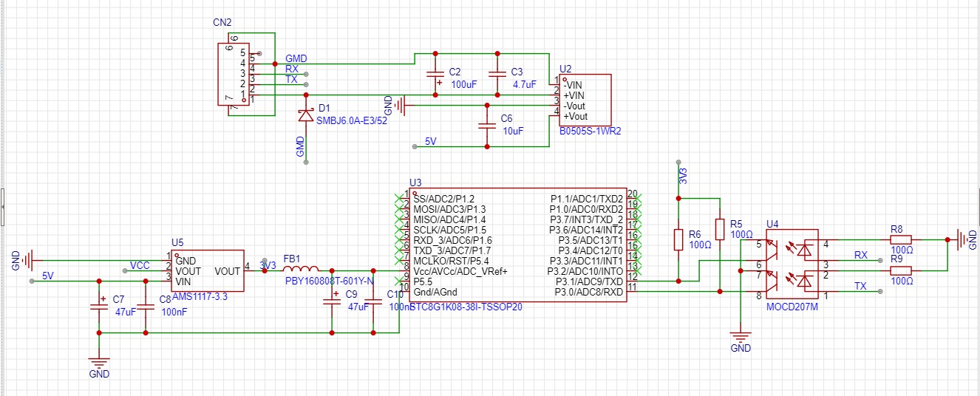The width and height of the screenshot is (980, 396).
Task: Select the U2 DC-DC converter body
Action: click(x=586, y=100)
